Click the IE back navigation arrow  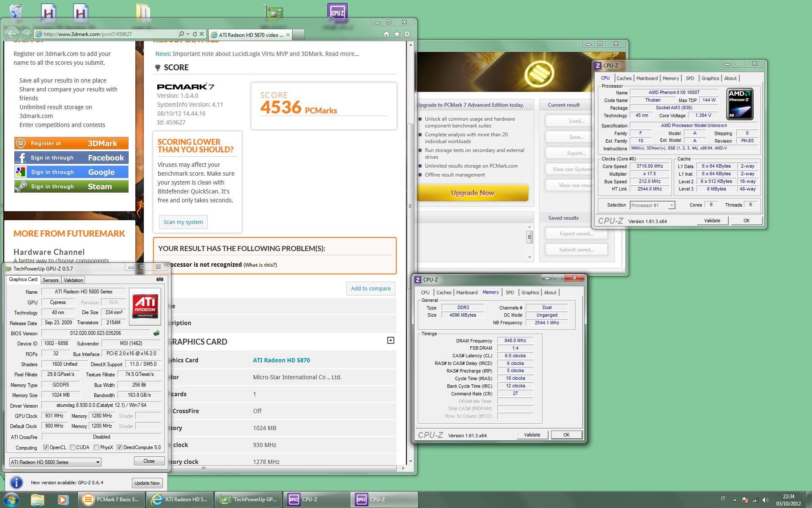coord(13,34)
